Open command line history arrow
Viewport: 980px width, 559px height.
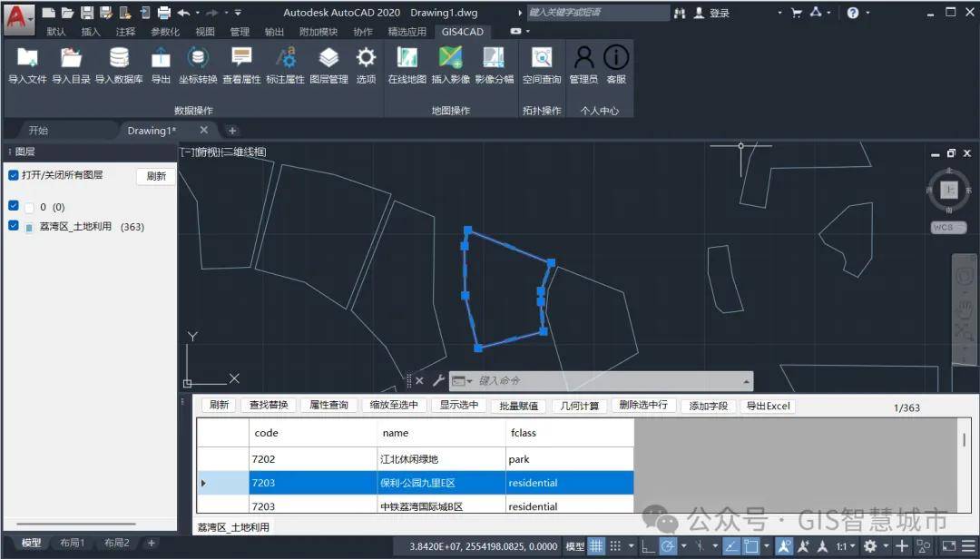point(746,381)
